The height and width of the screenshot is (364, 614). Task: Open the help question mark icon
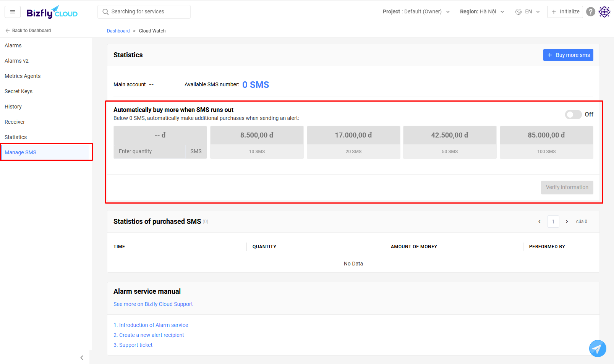pyautogui.click(x=591, y=12)
